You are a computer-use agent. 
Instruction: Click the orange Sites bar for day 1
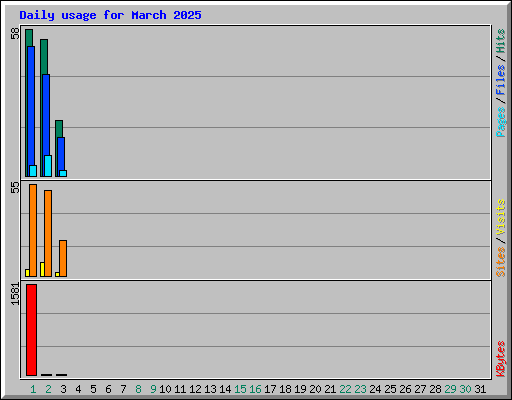coord(33,230)
